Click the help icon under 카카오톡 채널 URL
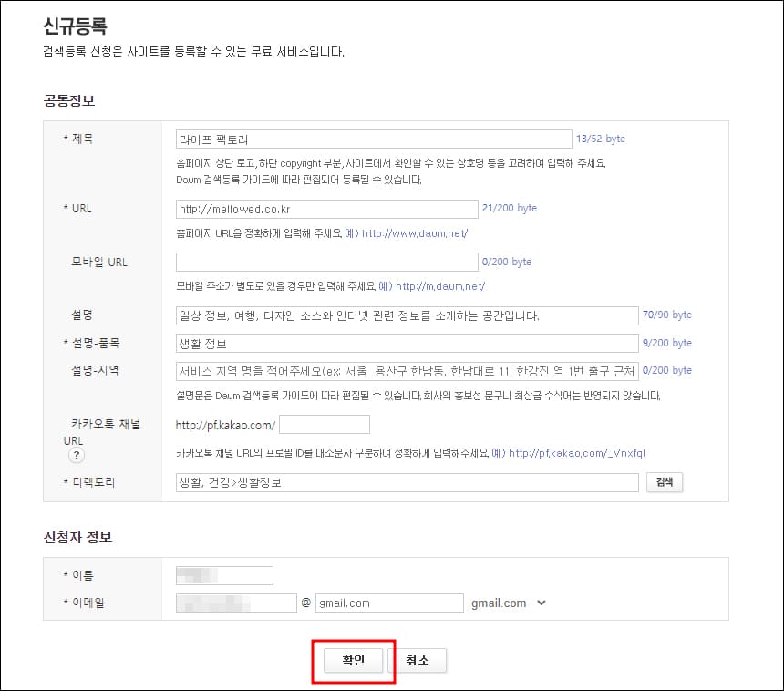The image size is (784, 691). (77, 454)
